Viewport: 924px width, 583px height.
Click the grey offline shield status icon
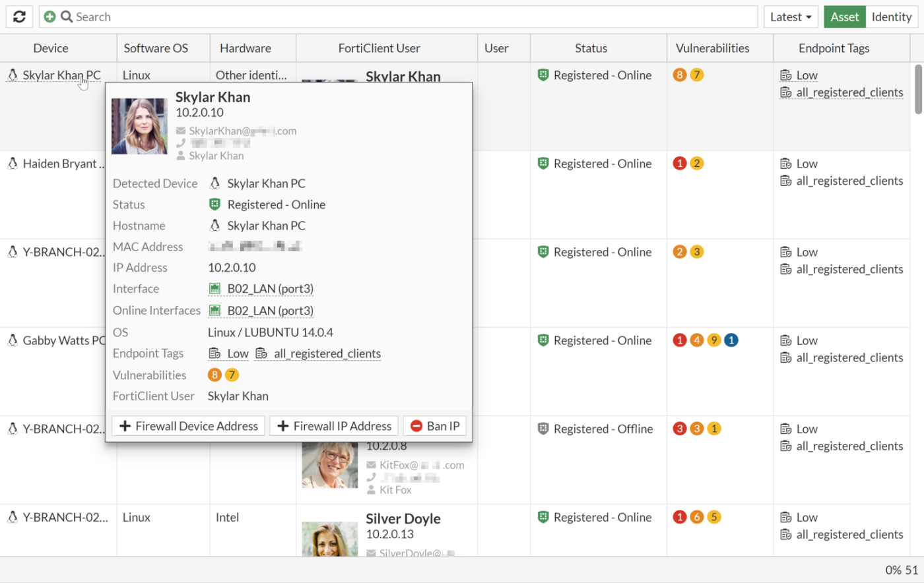point(543,429)
